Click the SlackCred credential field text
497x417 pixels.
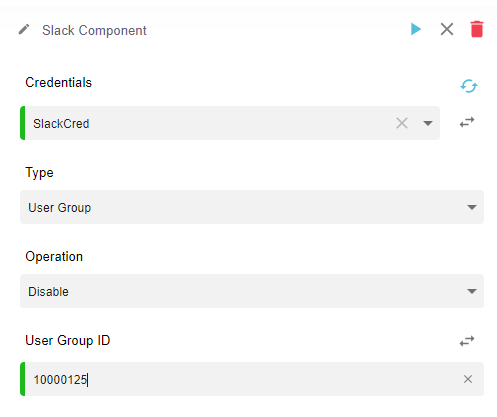point(61,124)
